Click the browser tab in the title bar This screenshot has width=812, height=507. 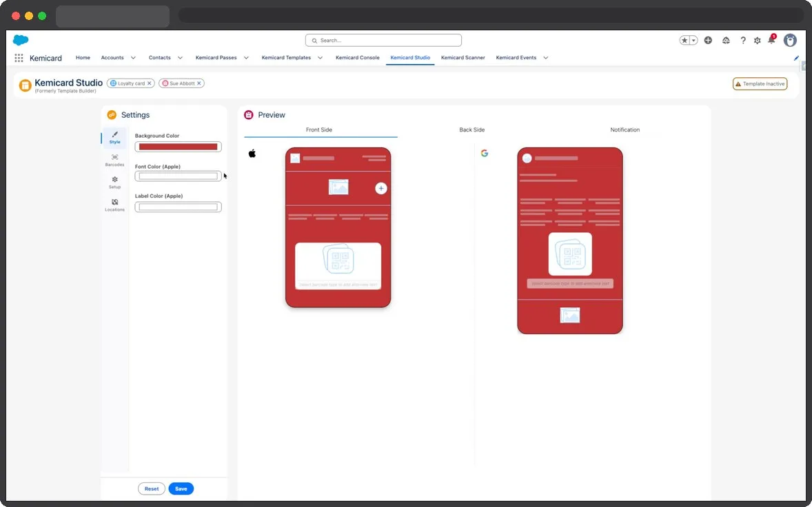coord(112,16)
